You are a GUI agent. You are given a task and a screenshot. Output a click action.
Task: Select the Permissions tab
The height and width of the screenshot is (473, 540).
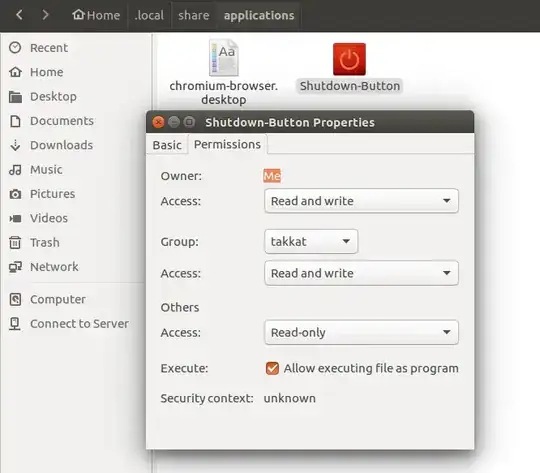(x=227, y=144)
